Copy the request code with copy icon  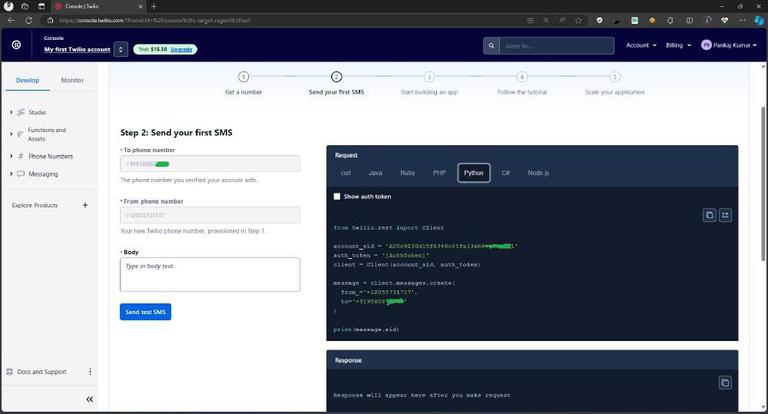[709, 215]
